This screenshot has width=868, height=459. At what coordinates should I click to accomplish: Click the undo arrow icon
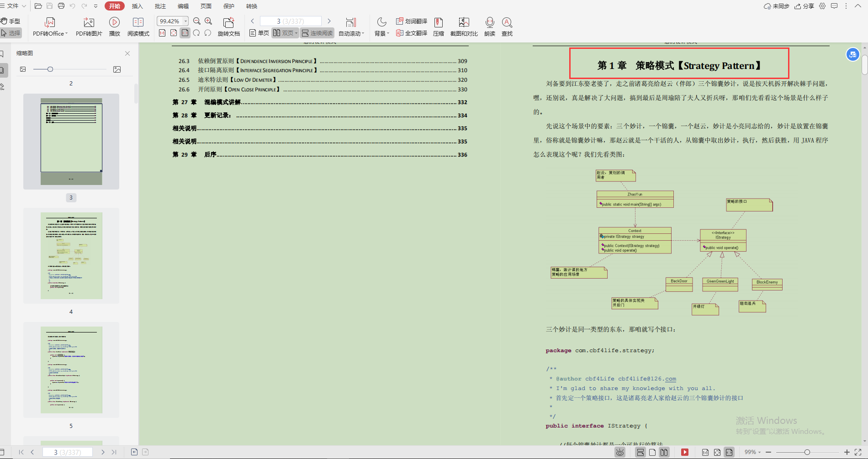[73, 6]
